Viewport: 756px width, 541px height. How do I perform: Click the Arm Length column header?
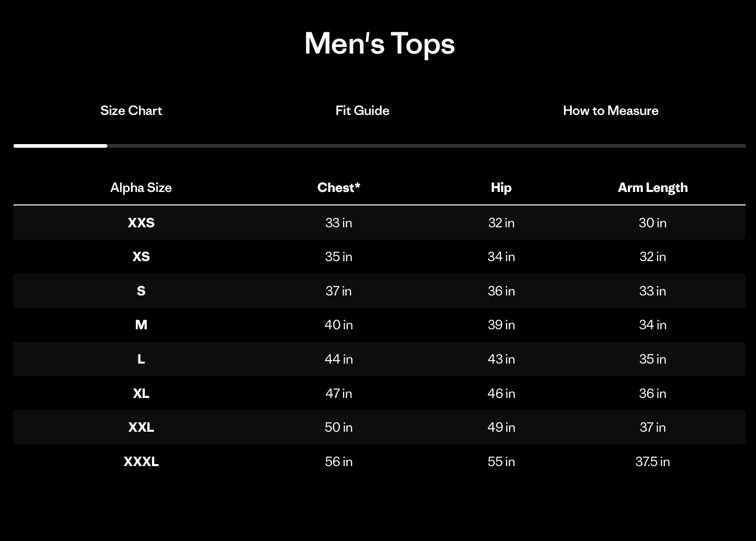[652, 187]
